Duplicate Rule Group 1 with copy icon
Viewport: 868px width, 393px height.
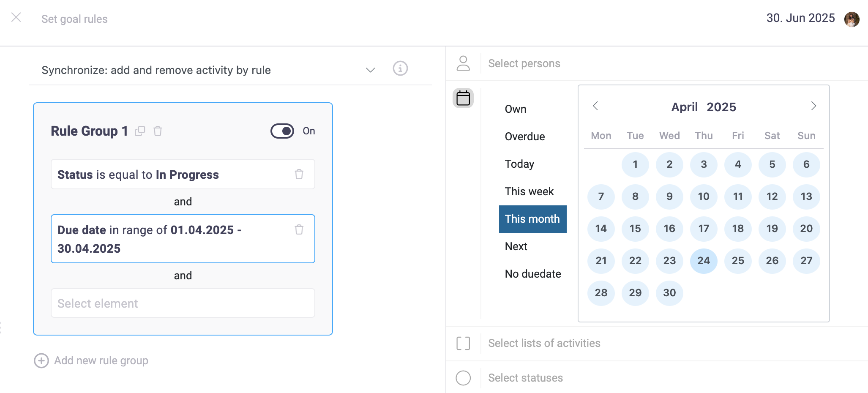click(140, 131)
